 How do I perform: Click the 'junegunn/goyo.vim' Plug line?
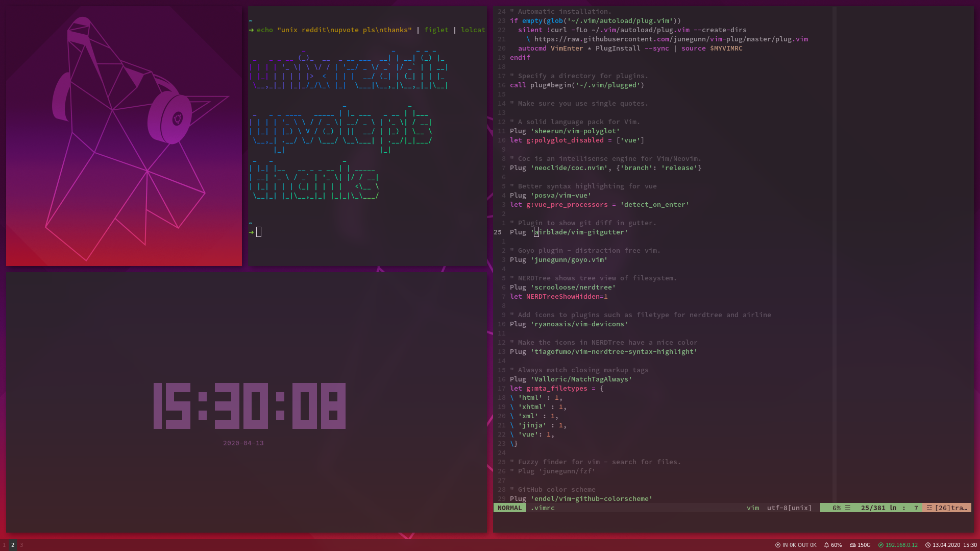(559, 259)
